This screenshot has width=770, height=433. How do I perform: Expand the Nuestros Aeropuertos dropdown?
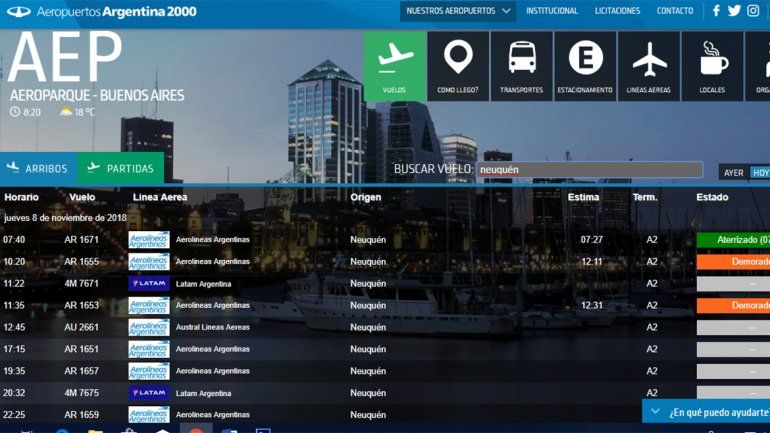[459, 11]
